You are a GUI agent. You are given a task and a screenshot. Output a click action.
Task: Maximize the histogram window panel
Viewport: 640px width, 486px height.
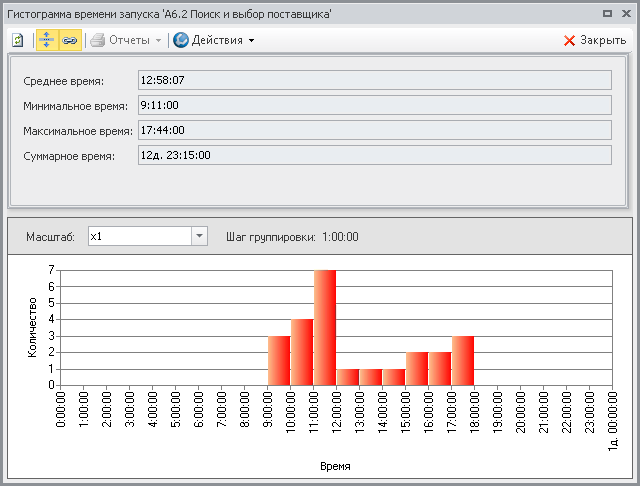pos(608,14)
